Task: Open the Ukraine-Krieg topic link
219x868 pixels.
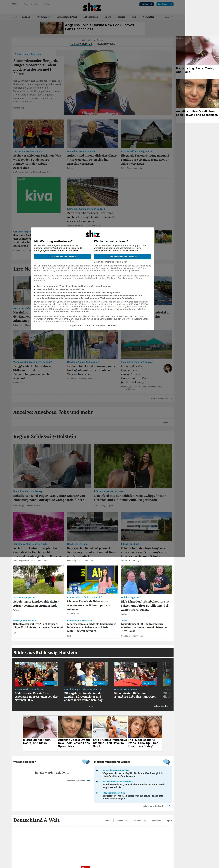Action: click(140, 821)
